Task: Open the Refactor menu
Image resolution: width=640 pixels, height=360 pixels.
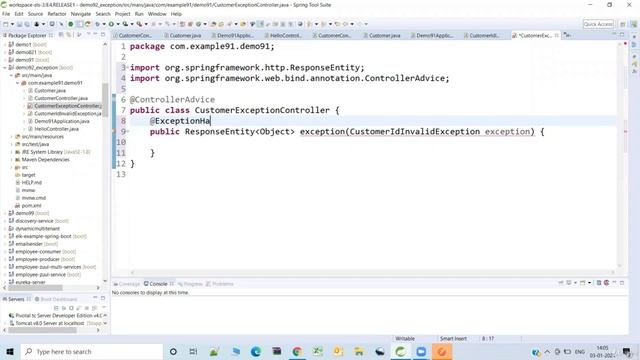Action: pyautogui.click(x=57, y=14)
